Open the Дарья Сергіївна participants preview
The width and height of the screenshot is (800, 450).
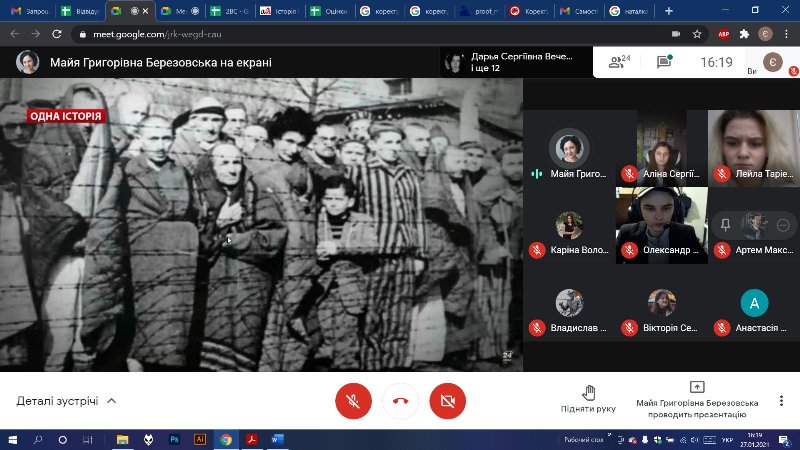pyautogui.click(x=510, y=62)
